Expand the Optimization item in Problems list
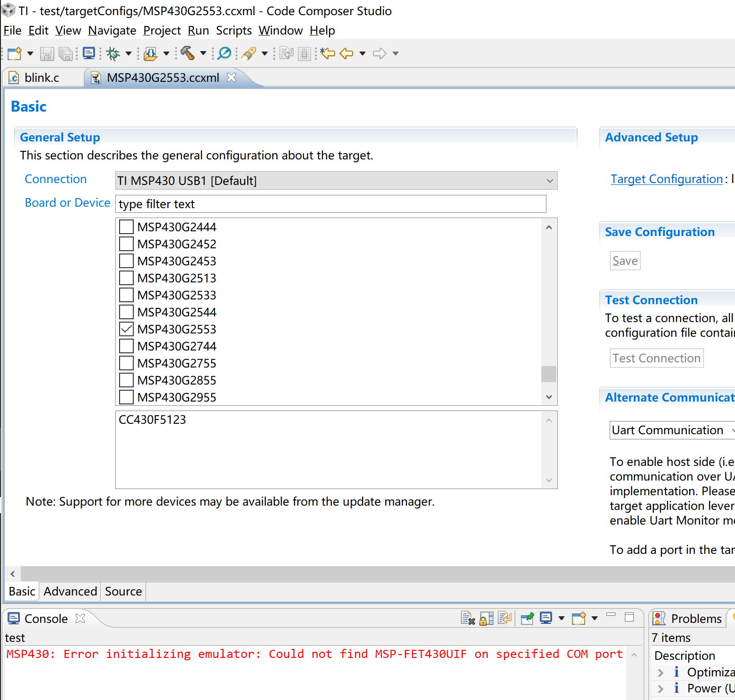The height and width of the screenshot is (700, 735). (661, 673)
